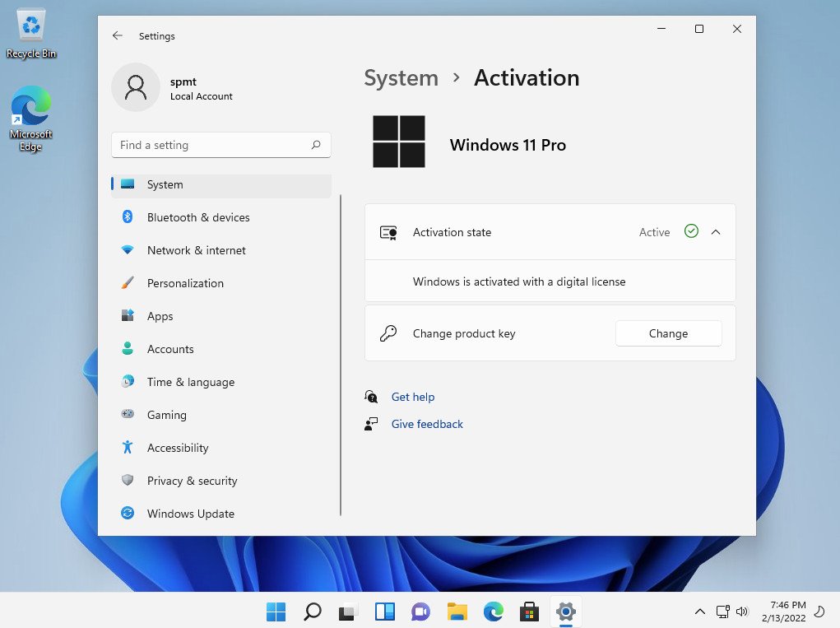
Task: Open the spmt user profile picture
Action: pyautogui.click(x=136, y=87)
